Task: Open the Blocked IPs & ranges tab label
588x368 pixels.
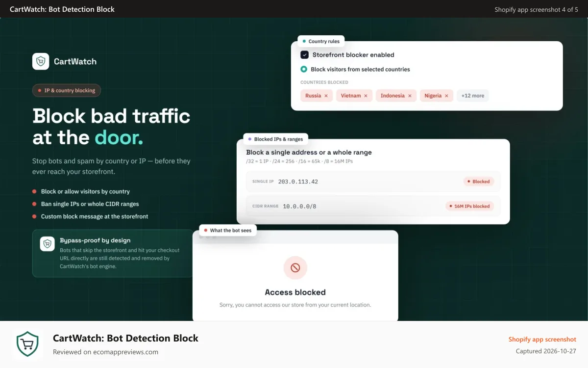Action: tap(276, 139)
